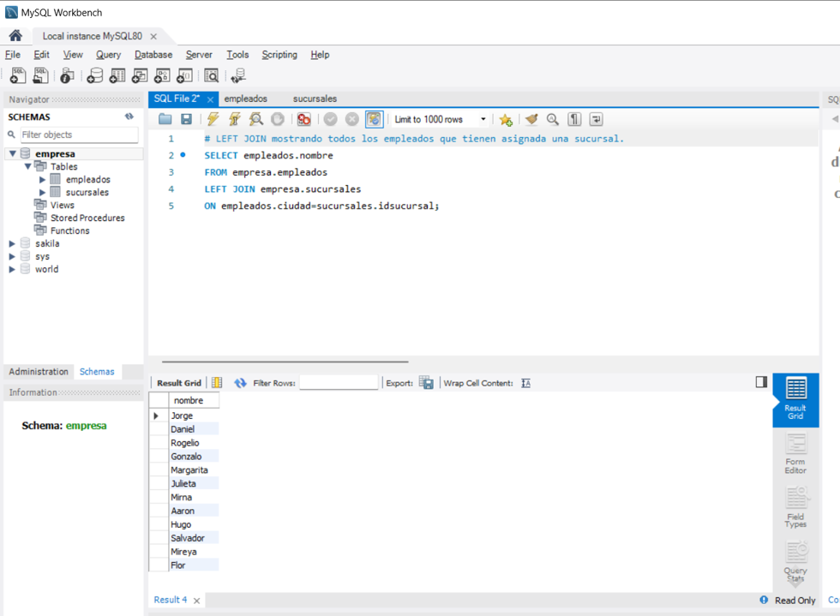Add query to favorites star icon

click(x=505, y=119)
